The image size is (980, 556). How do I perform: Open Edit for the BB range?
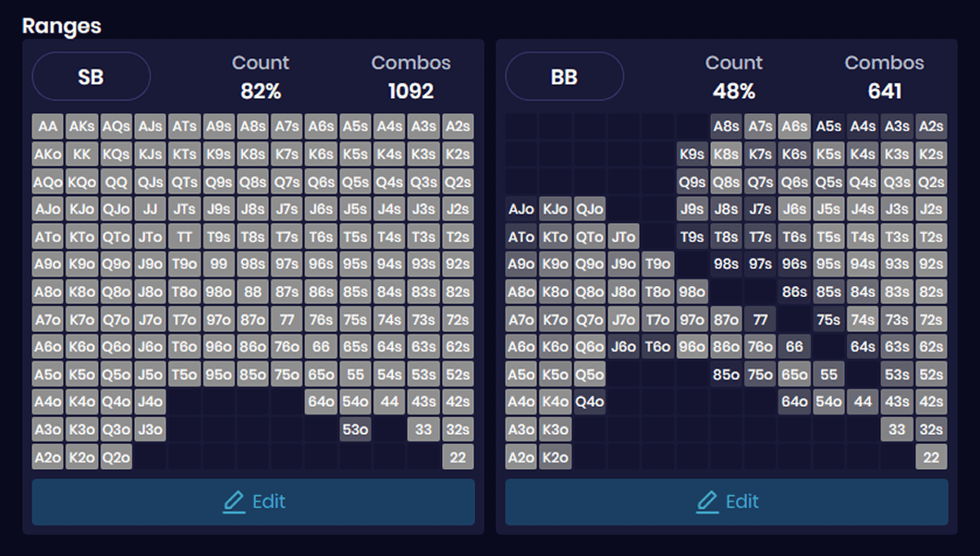point(727,501)
